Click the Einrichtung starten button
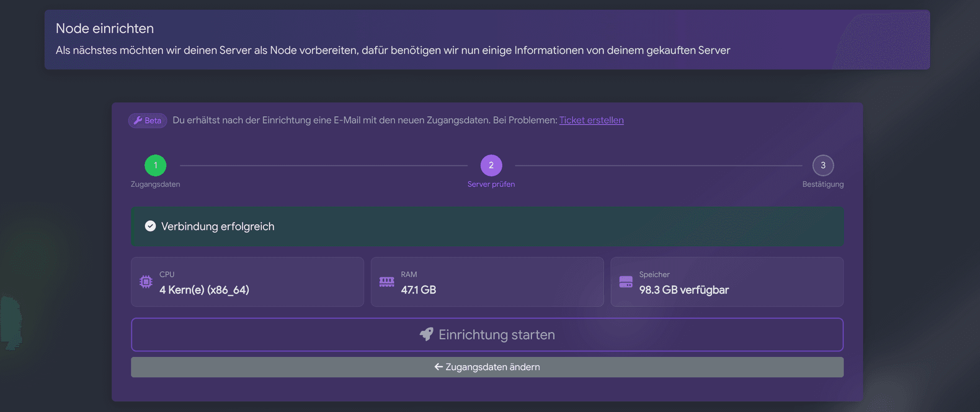Viewport: 980px width, 412px height. coord(487,334)
